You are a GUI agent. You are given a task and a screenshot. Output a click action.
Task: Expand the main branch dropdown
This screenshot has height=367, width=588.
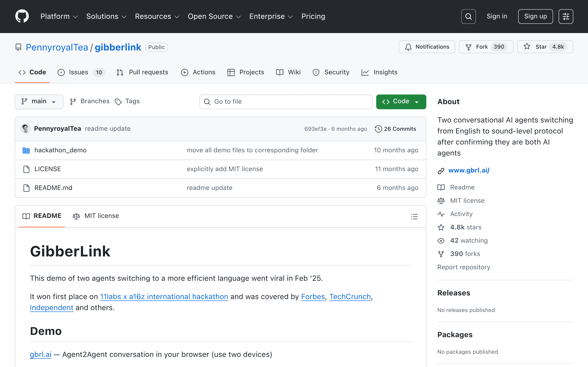point(39,101)
